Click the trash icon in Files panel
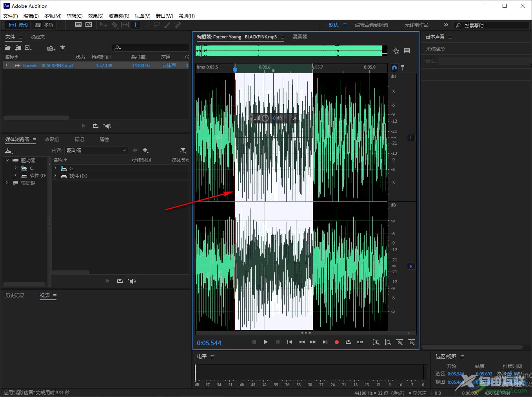 pos(62,48)
